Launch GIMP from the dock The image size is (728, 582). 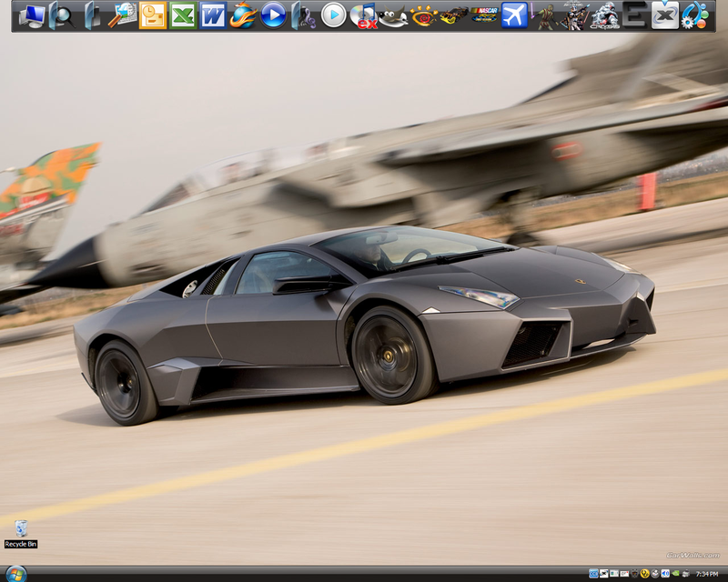[x=393, y=16]
